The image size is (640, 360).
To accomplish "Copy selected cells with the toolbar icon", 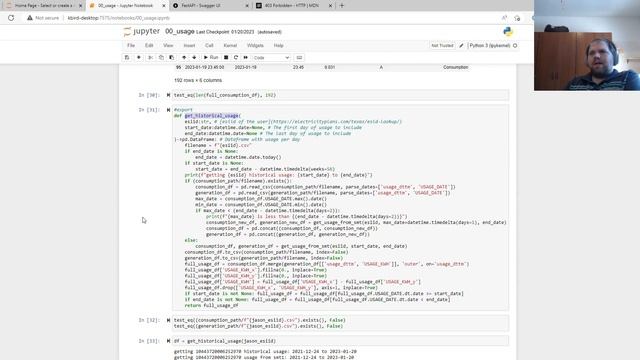I will tap(161, 58).
